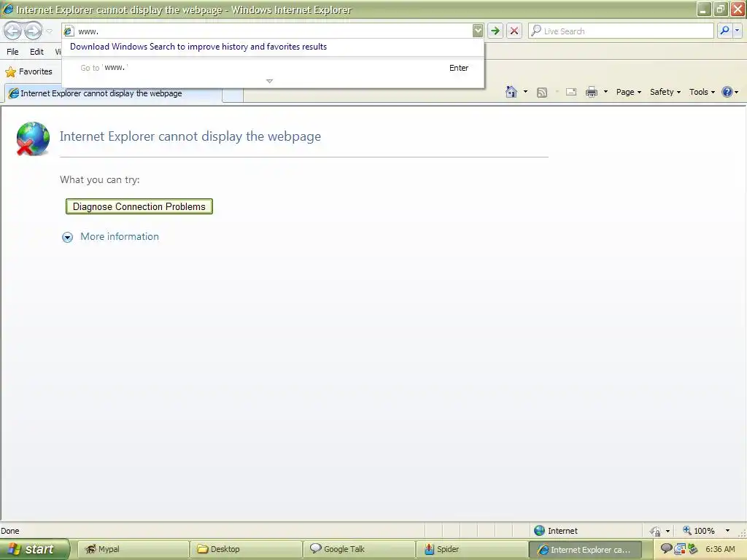Click the Google Talk tray icon
The image size is (747, 560).
(666, 548)
